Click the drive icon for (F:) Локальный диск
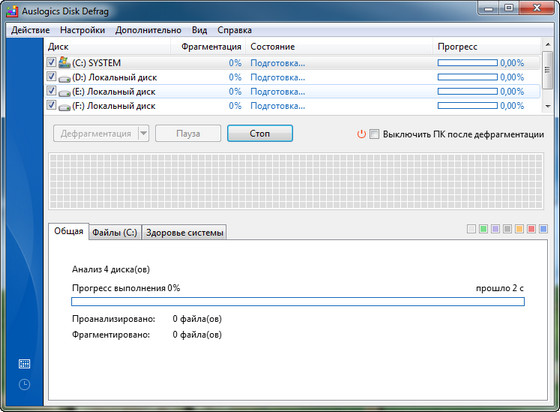560x412 pixels. 64,107
